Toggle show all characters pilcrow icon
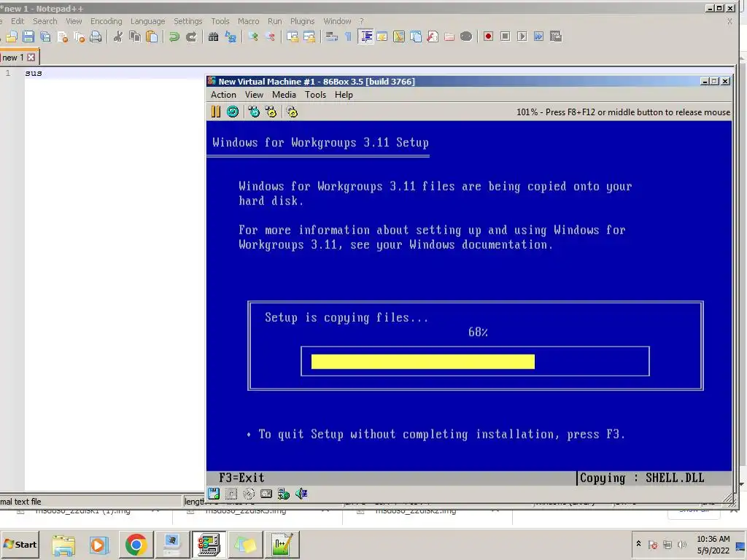 click(348, 36)
